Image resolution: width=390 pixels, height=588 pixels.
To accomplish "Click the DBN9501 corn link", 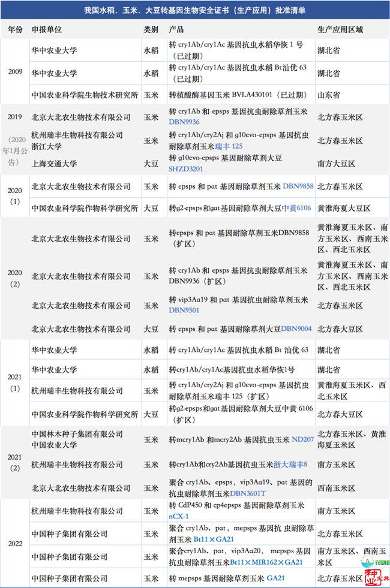I will pyautogui.click(x=184, y=310).
